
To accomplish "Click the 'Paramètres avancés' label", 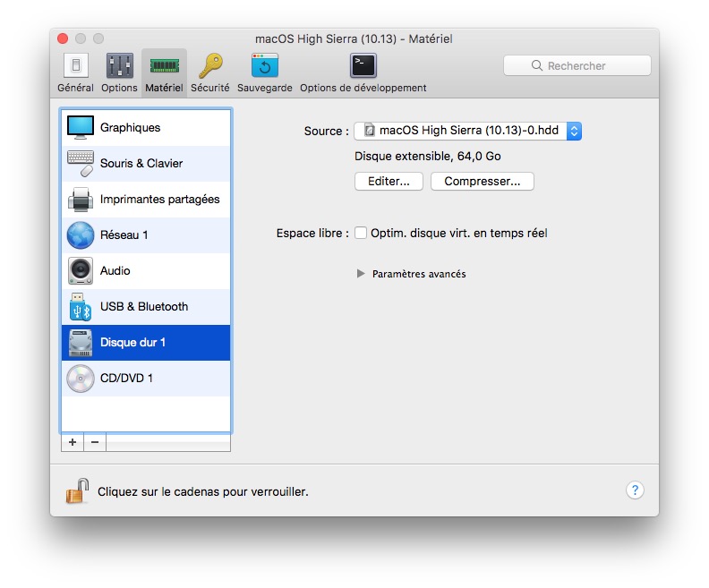I will tap(419, 274).
